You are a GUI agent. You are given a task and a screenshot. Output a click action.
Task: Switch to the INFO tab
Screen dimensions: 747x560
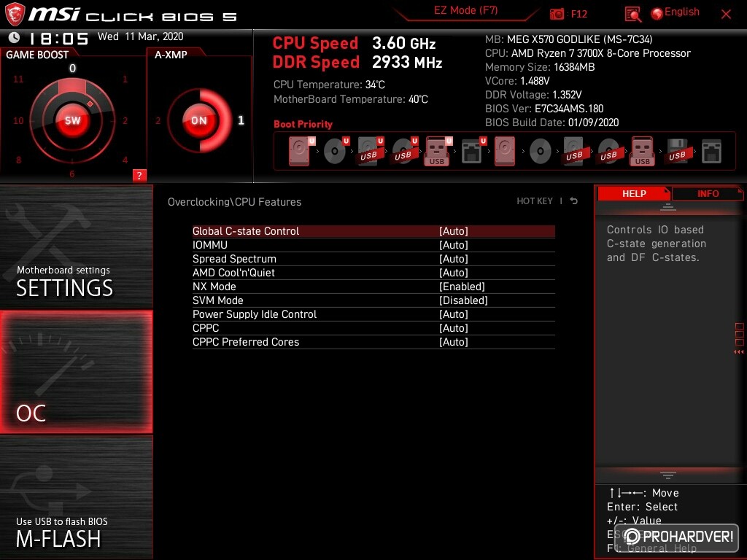708,193
